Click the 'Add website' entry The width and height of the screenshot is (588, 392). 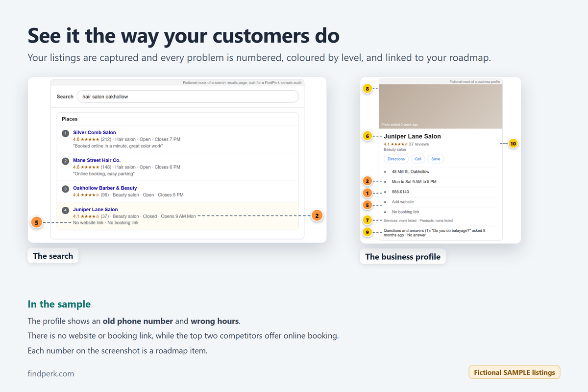click(x=403, y=202)
